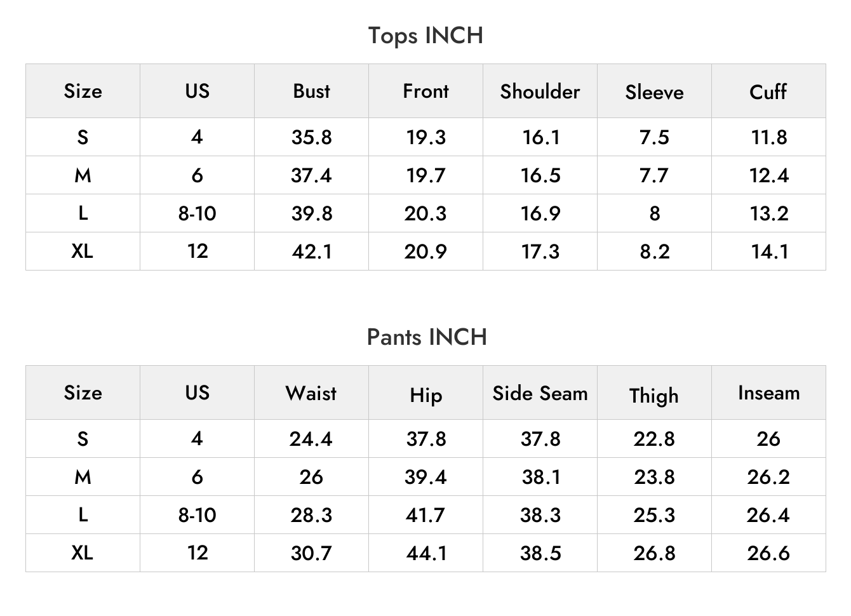The height and width of the screenshot is (616, 851).
Task: Click the Front column header
Action: (x=425, y=91)
